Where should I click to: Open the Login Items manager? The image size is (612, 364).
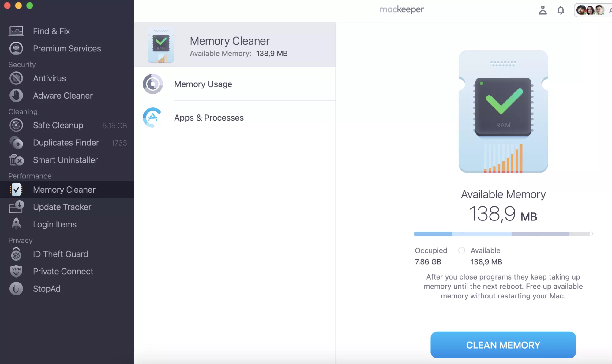(x=54, y=224)
